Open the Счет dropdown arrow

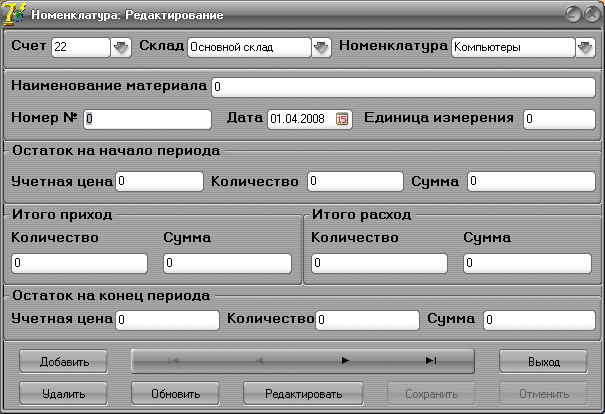coord(121,47)
